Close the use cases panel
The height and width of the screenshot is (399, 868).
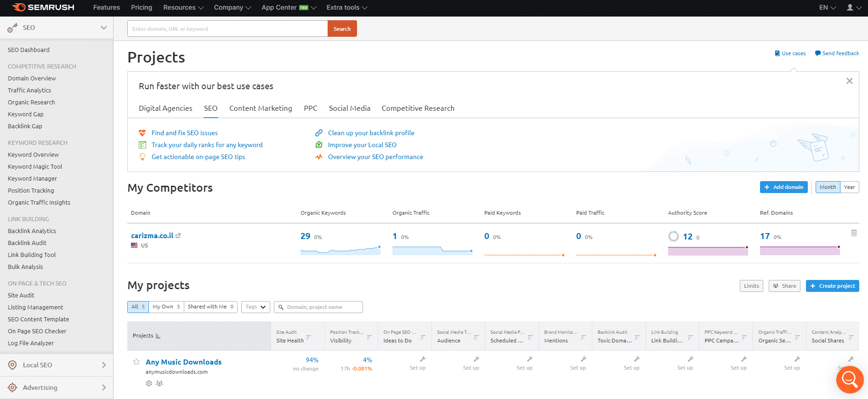[x=849, y=81]
